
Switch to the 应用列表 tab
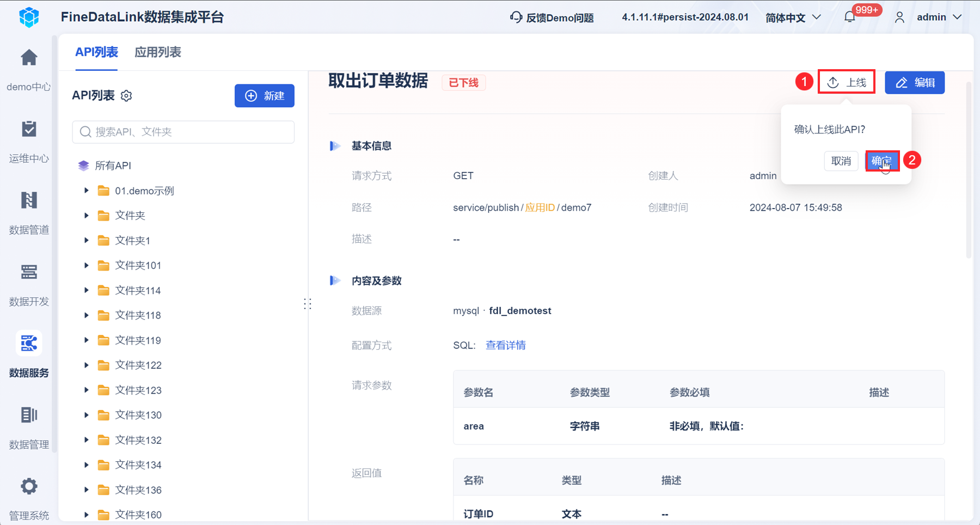pyautogui.click(x=158, y=52)
